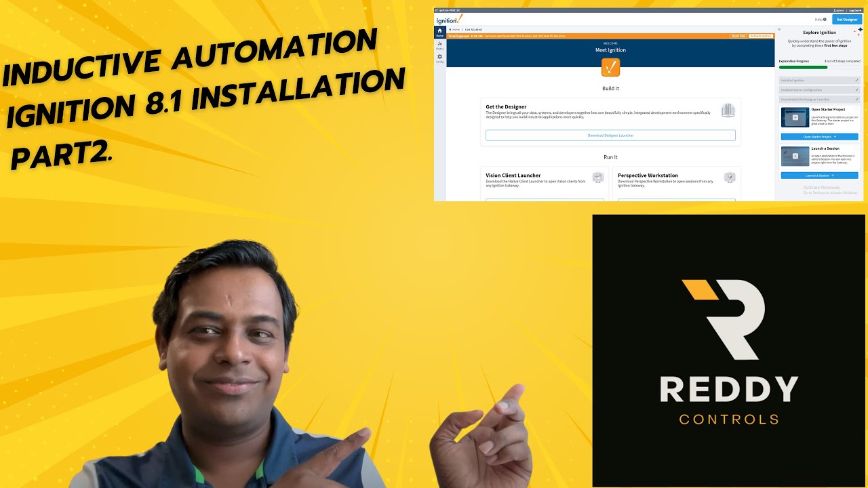Expand the Downloaded the Designer Launcher step
Viewport: 868px width, 488px height.
(819, 99)
